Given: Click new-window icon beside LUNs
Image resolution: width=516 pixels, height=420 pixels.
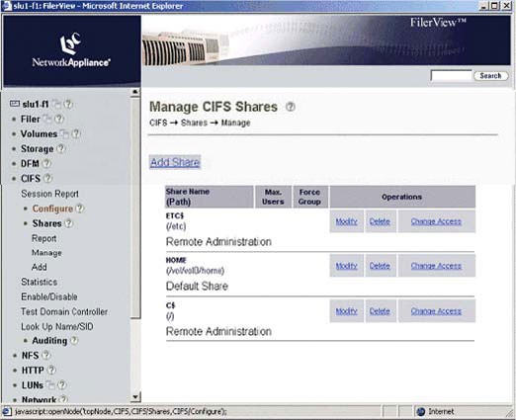Looking at the screenshot, I should pos(50,384).
